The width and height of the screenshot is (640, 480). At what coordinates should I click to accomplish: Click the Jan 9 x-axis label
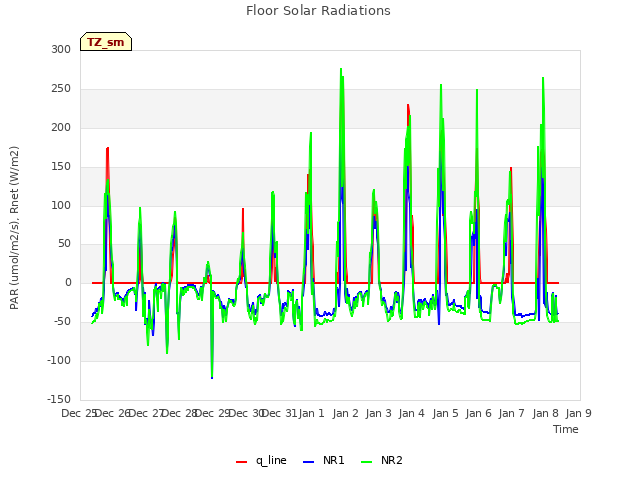tap(578, 413)
